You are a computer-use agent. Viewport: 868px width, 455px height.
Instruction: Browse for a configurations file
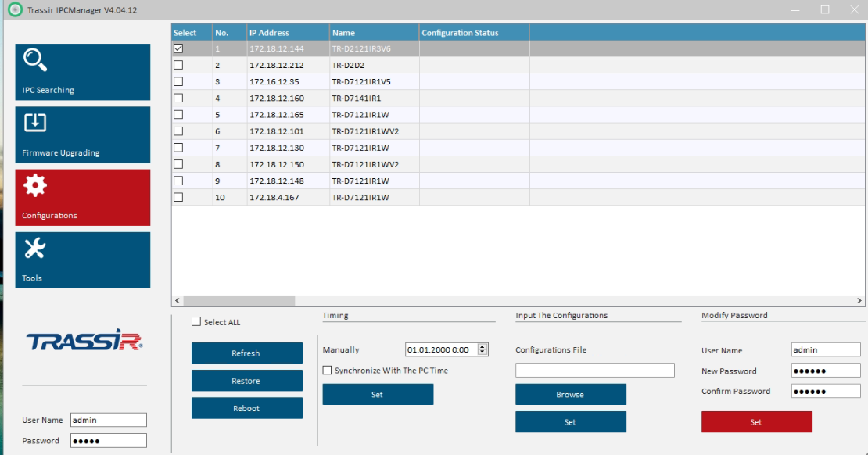click(x=571, y=395)
